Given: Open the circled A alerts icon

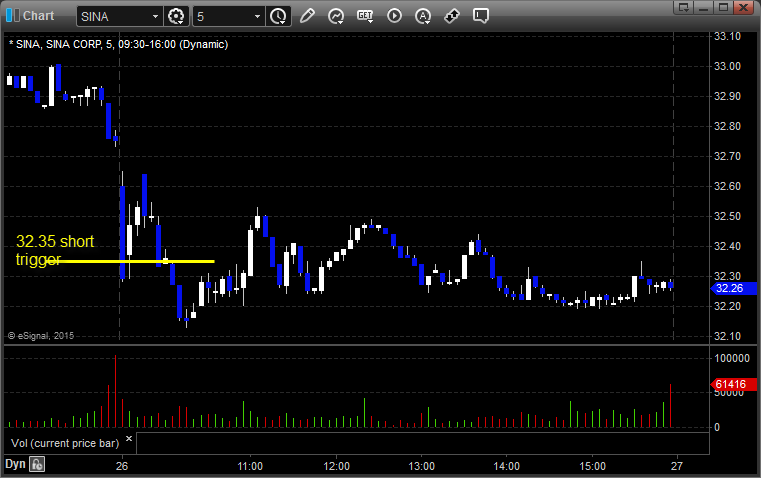Looking at the screenshot, I should (x=423, y=16).
